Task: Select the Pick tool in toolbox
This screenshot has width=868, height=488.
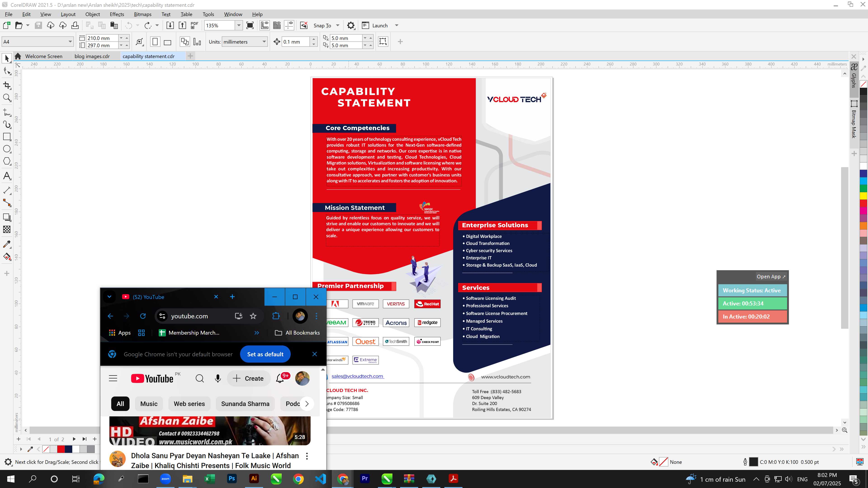Action: click(7, 59)
